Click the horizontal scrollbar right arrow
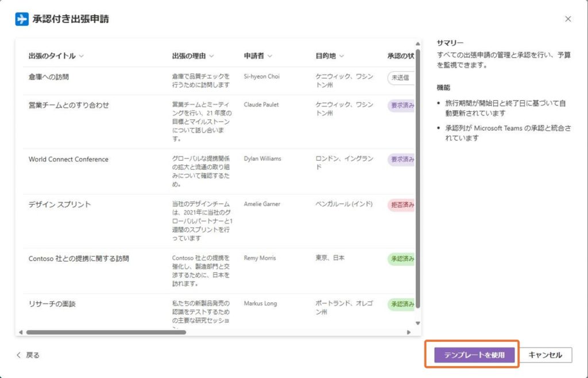This screenshot has width=588, height=378. (409, 332)
